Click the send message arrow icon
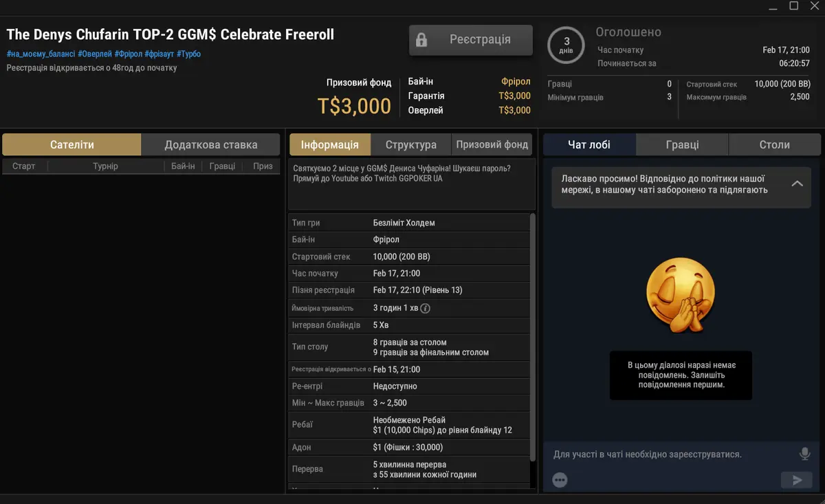Screen dimensions: 825x504 (797, 480)
